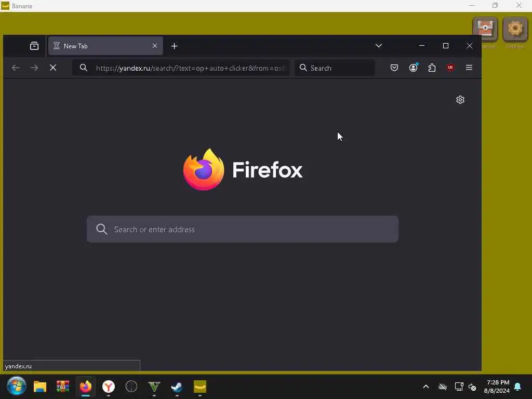Personalize new tab with gear icon
The image size is (532, 399).
(x=460, y=100)
